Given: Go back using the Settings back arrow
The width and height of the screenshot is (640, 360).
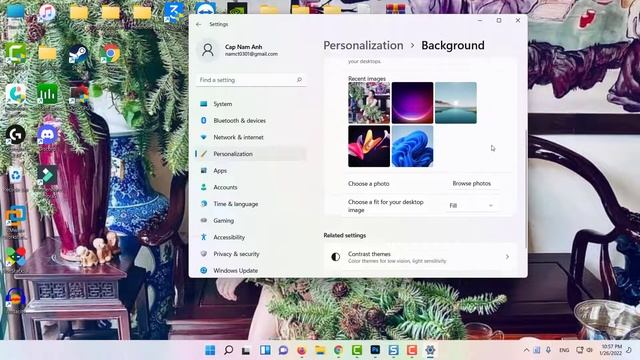Looking at the screenshot, I should 199,24.
